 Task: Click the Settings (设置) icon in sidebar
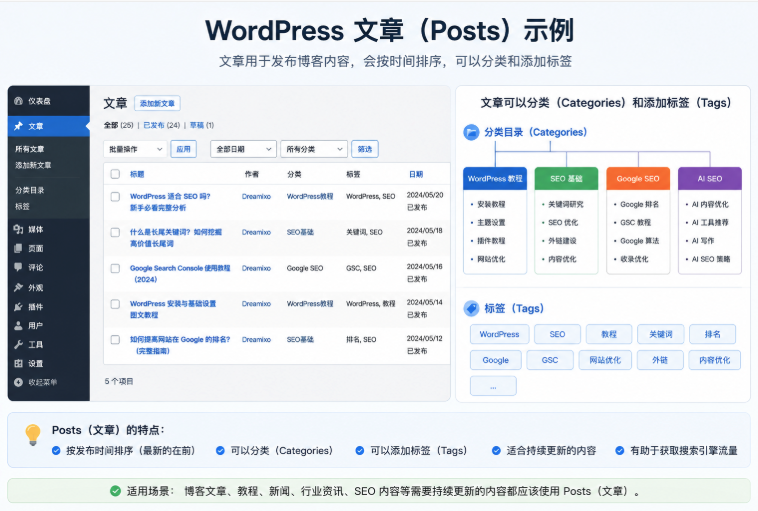[18, 363]
